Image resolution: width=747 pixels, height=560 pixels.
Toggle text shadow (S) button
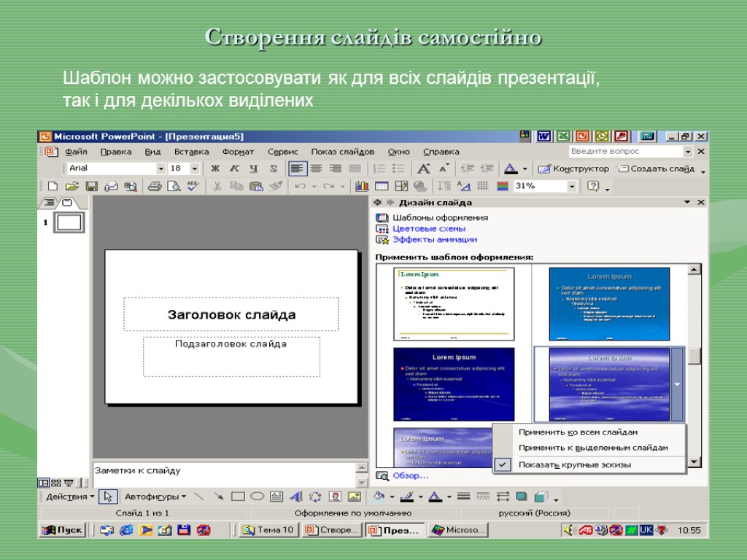pyautogui.click(x=273, y=168)
